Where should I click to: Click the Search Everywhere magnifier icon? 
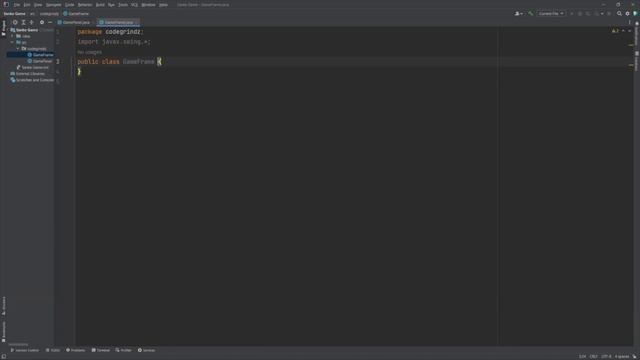coord(619,14)
